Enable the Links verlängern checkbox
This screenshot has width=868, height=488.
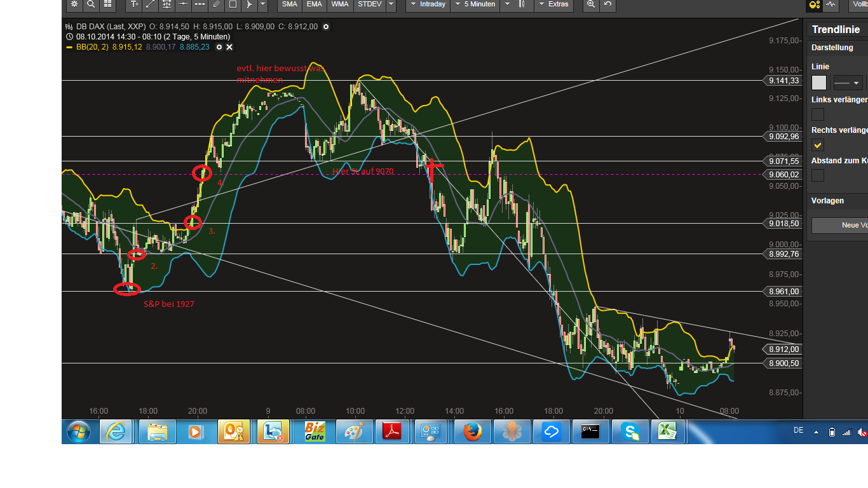point(818,114)
